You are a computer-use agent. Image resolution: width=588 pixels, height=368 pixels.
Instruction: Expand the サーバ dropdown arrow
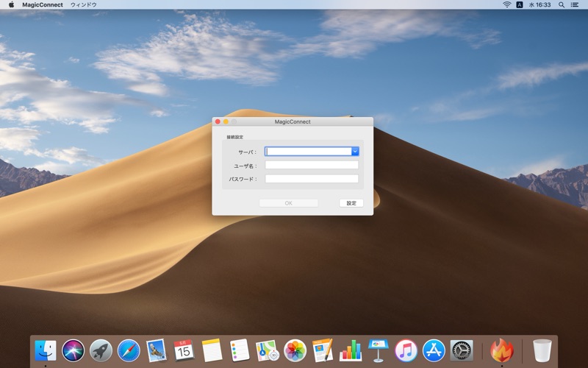point(355,152)
